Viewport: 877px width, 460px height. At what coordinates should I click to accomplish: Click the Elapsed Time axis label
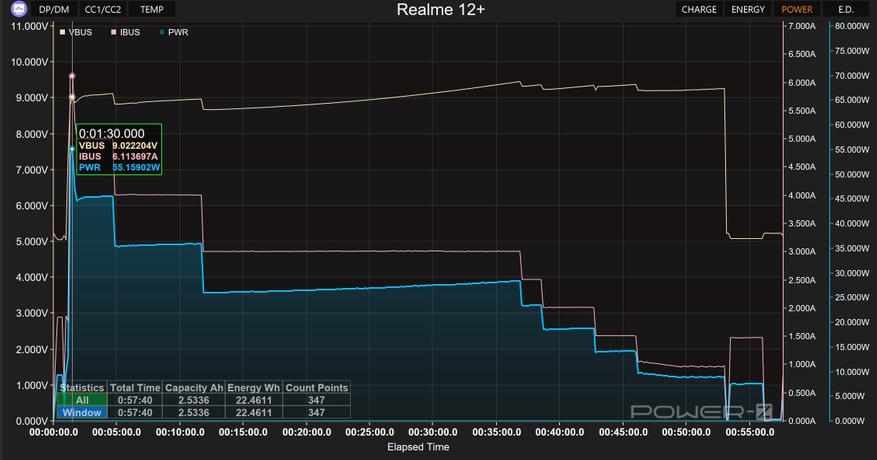[418, 447]
